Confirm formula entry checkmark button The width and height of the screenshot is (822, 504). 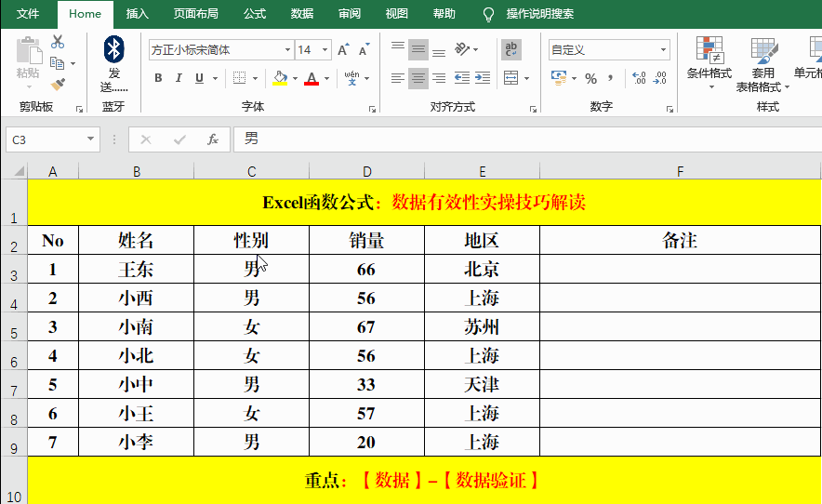pos(179,139)
